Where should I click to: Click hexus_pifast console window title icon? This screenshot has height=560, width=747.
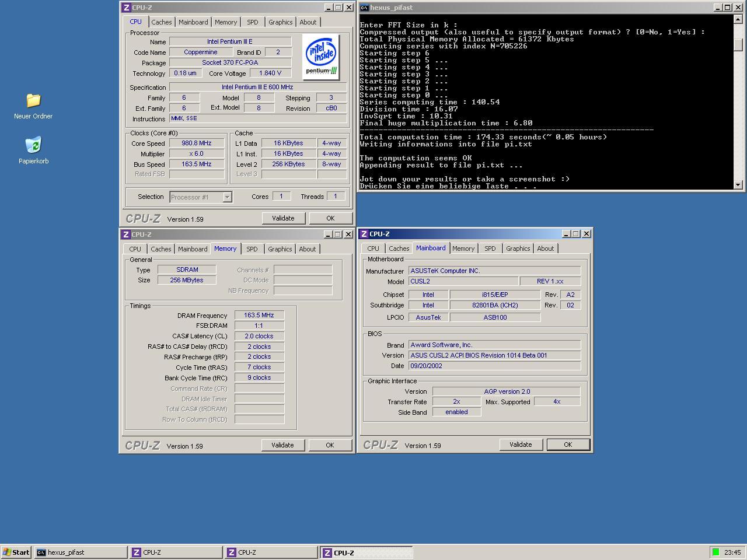coord(364,8)
